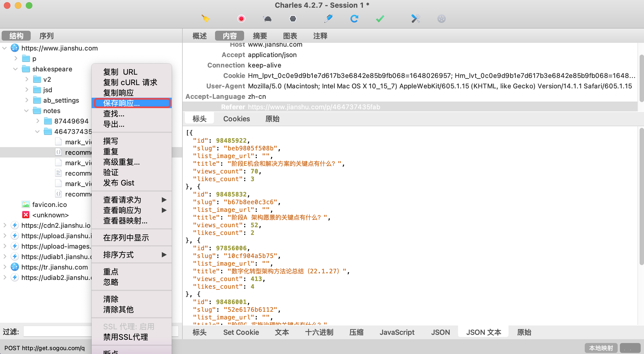This screenshot has height=354, width=644.
Task: Choose 复制 cURL 请求 menu item
Action: point(132,82)
